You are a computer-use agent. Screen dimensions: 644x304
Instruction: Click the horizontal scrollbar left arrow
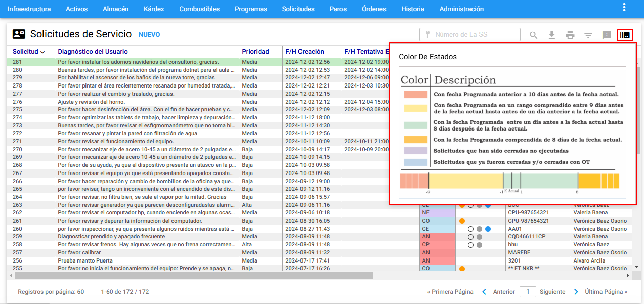click(10, 276)
